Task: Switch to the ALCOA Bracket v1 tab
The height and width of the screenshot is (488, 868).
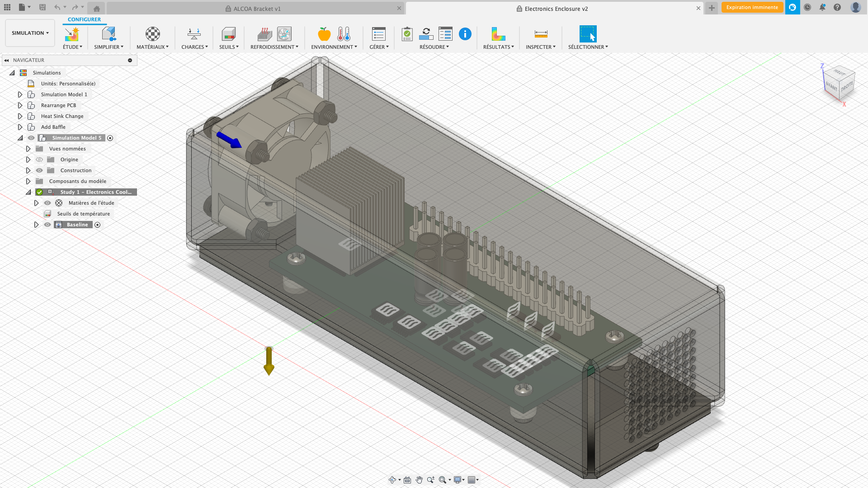Action: click(256, 8)
